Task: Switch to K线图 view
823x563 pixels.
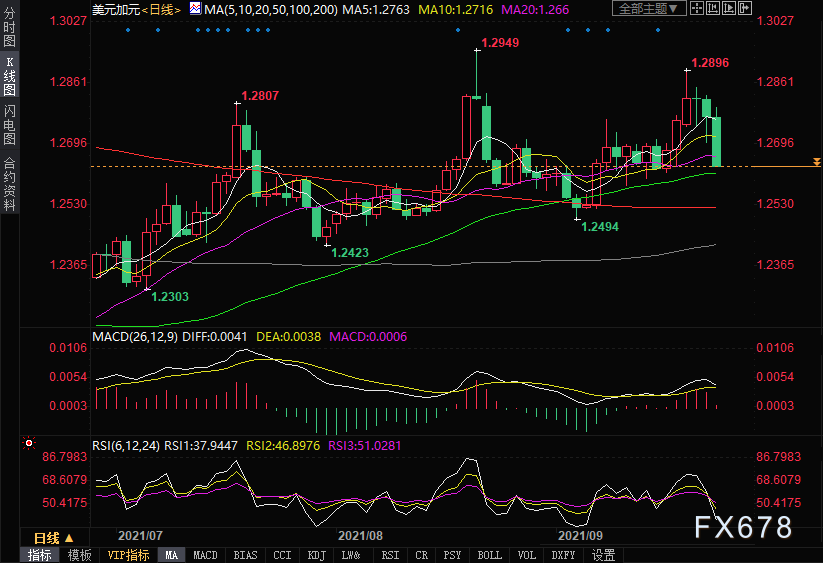Action: (x=9, y=77)
